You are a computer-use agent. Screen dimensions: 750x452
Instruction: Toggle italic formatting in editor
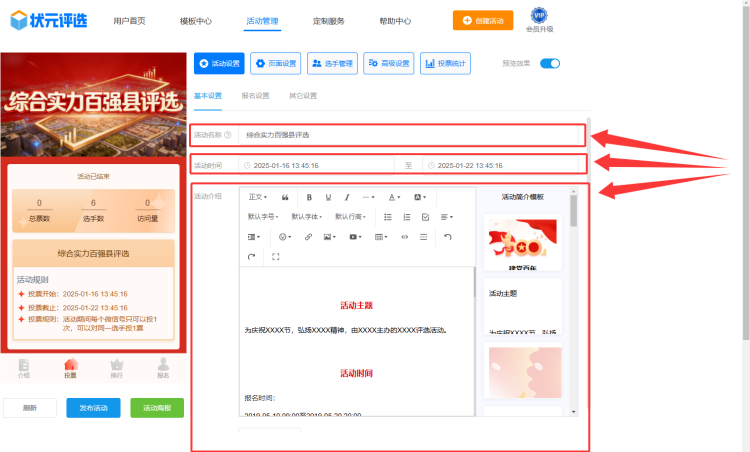pos(347,197)
